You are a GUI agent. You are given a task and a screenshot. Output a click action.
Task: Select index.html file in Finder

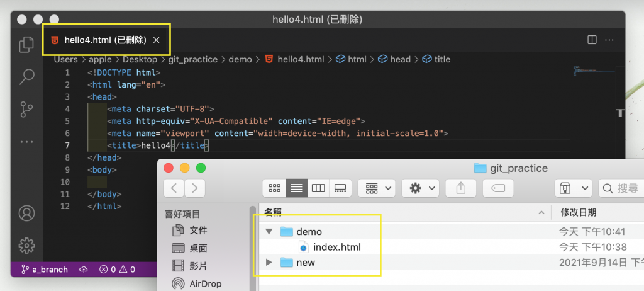(452, 247)
